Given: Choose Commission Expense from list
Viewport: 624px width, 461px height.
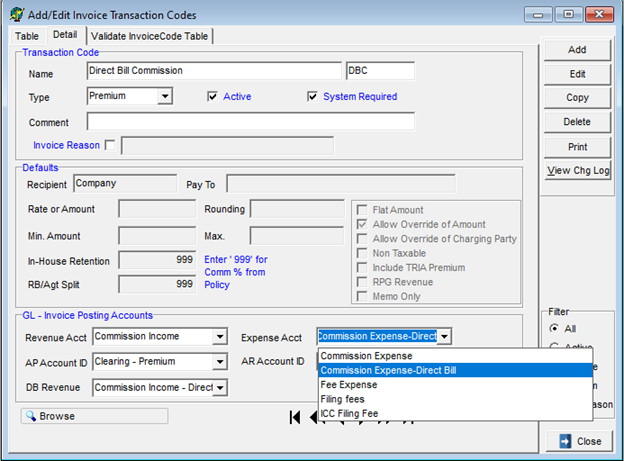Looking at the screenshot, I should coord(455,356).
